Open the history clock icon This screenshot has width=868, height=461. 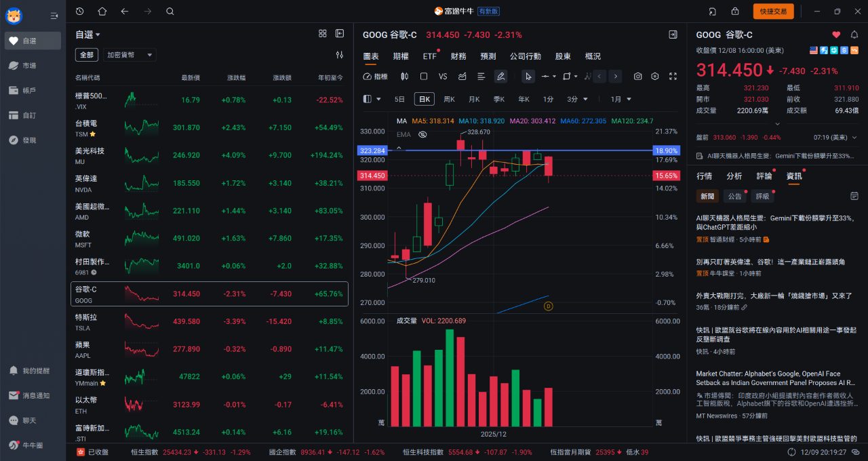click(x=80, y=12)
